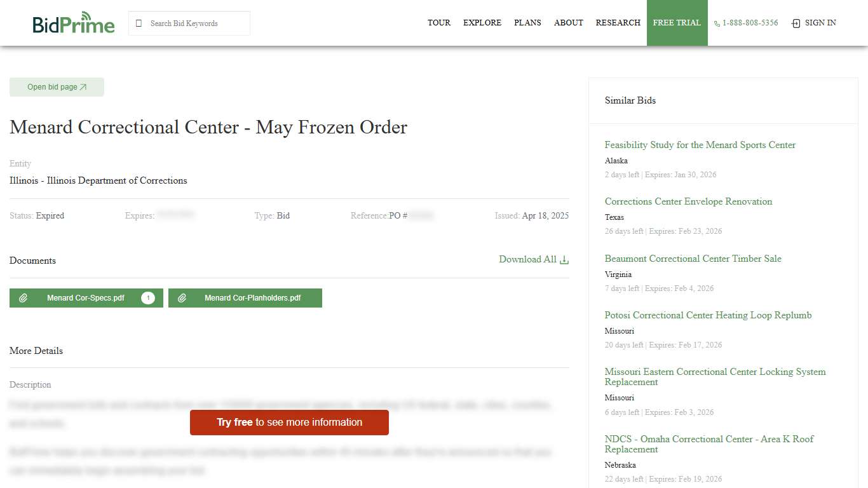
Task: Open the Beaumont Correctional Center Timber Sale bid
Action: coord(693,259)
